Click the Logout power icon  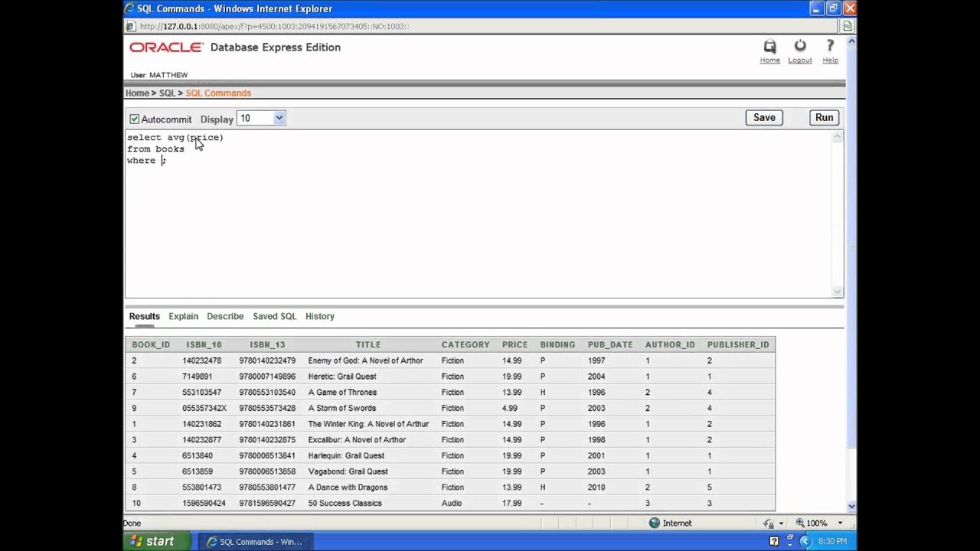800,47
